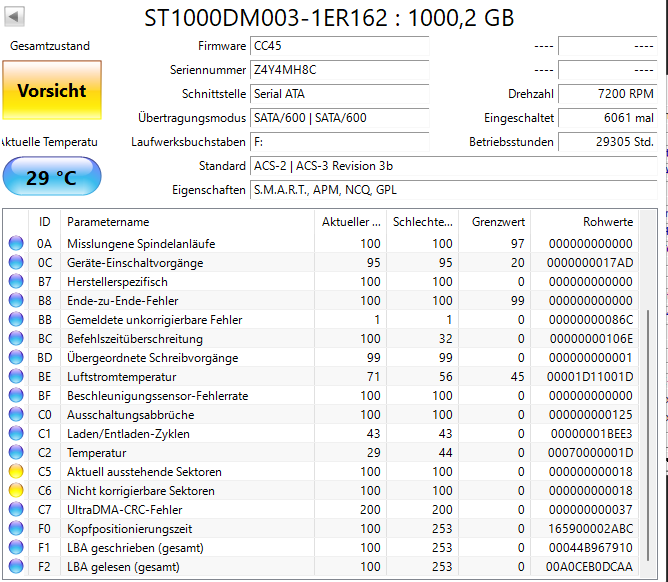Click the blue status icon for Laden/Entladen-Zyklen
The height and width of the screenshot is (582, 668).
[16, 433]
